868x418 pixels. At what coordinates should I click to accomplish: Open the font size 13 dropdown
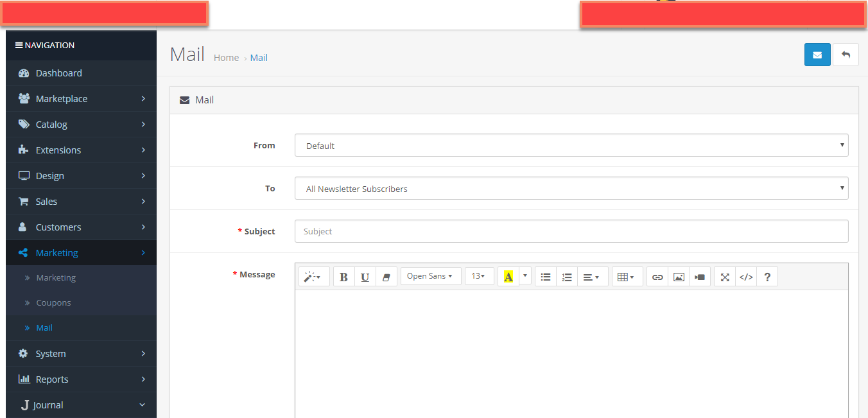[480, 277]
